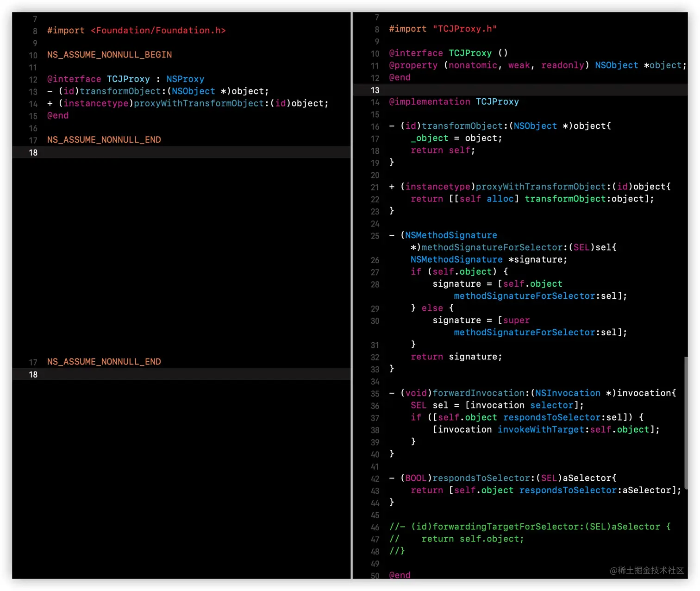The image size is (700, 591).
Task: Click the commented "// return self.object;" line
Action: 456,539
